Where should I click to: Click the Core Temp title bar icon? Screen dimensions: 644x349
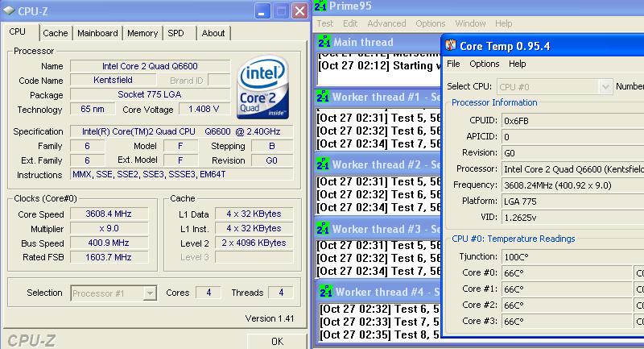pos(451,45)
